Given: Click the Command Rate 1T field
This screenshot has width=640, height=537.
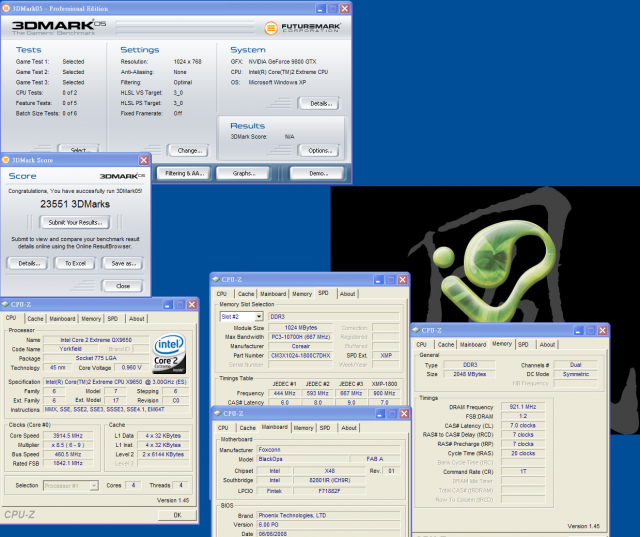Looking at the screenshot, I should pyautogui.click(x=523, y=472).
